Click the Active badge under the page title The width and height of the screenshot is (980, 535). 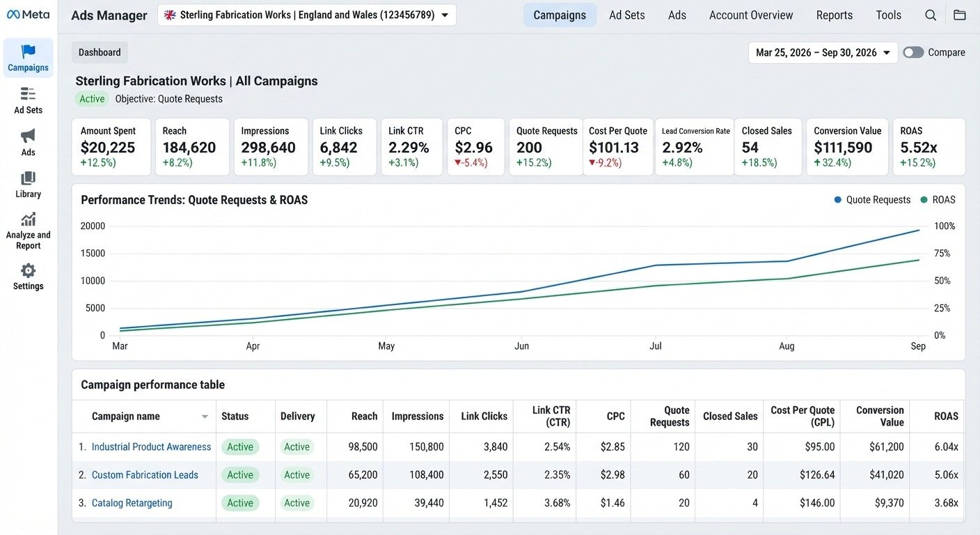(92, 99)
